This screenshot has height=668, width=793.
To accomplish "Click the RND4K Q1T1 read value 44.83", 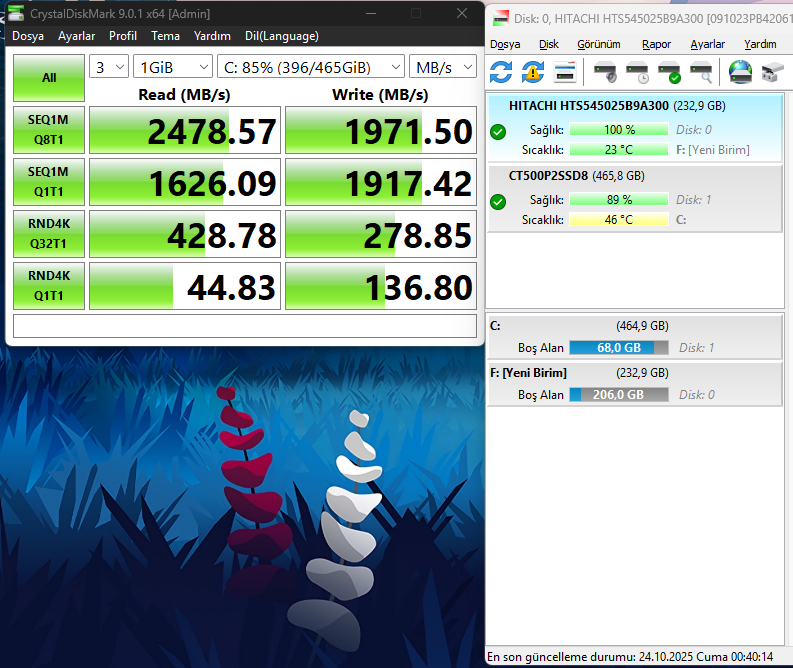I will coord(185,286).
